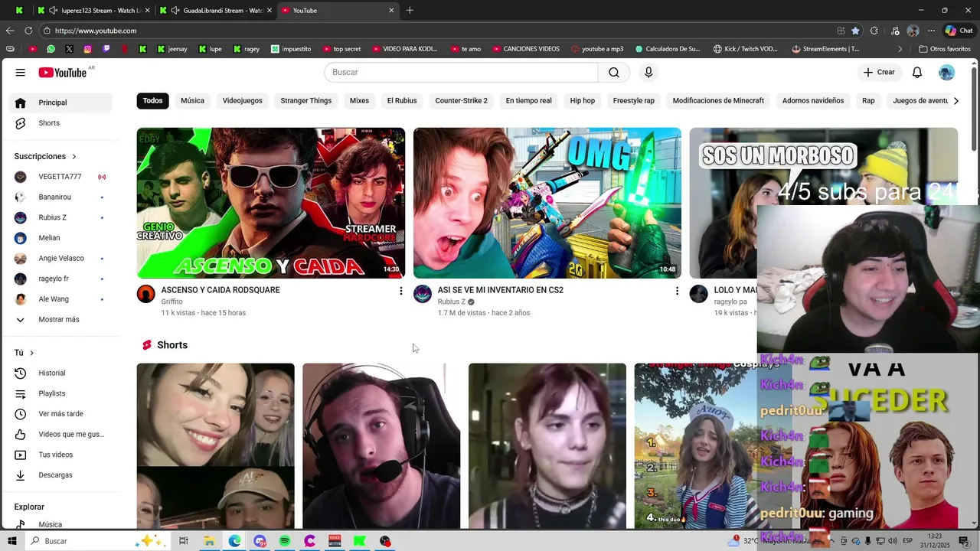Bookmark page with the star icon
The height and width of the screenshot is (551, 980).
(x=855, y=31)
